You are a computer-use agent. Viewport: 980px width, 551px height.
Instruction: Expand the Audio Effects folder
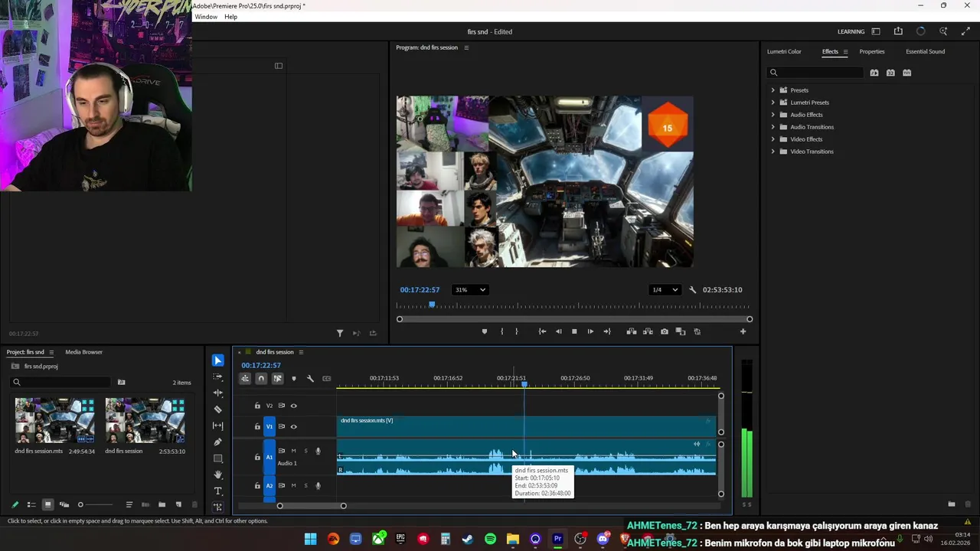point(773,115)
